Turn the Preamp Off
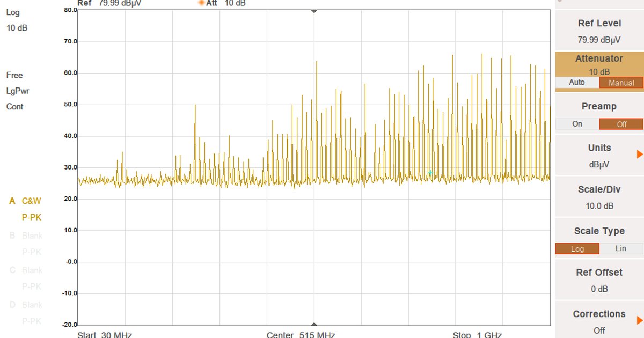Image resolution: width=644 pixels, height=338 pixels. point(621,124)
